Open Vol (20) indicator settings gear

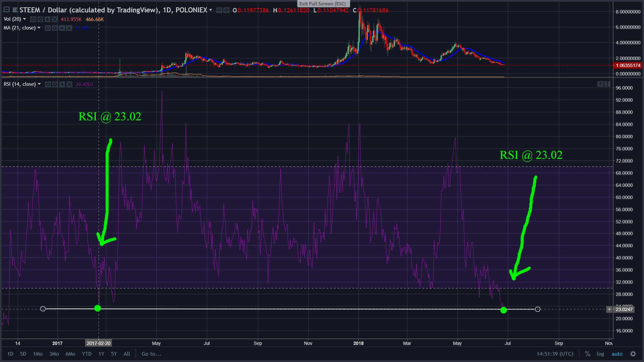tap(40, 19)
